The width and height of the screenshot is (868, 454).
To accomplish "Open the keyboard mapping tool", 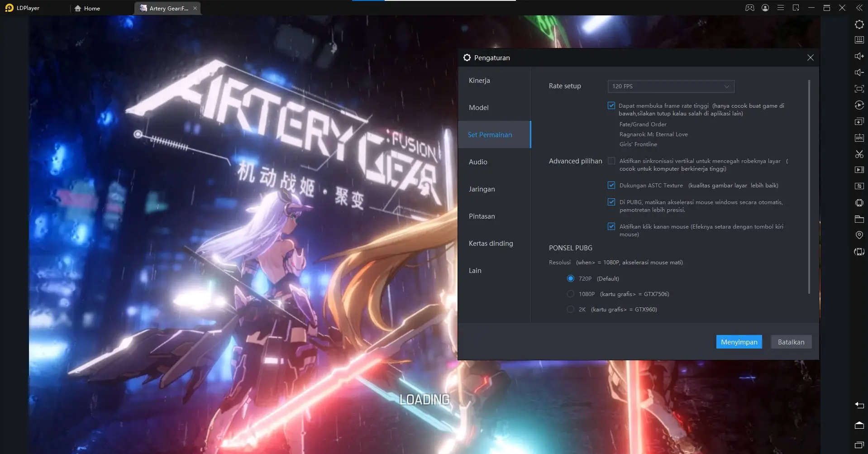I will 859,40.
